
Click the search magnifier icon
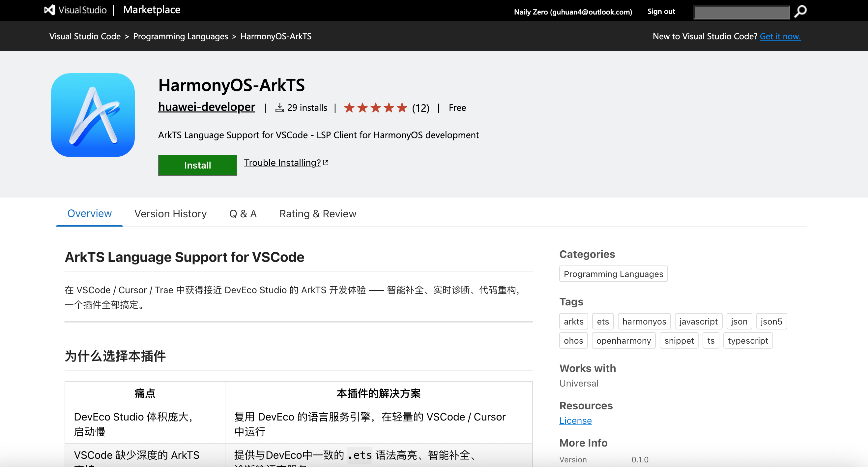(x=800, y=12)
